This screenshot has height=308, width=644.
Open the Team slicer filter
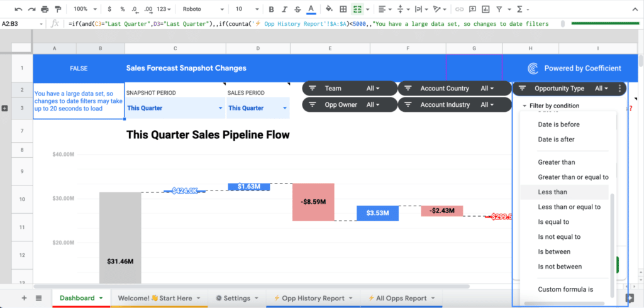[x=350, y=88]
